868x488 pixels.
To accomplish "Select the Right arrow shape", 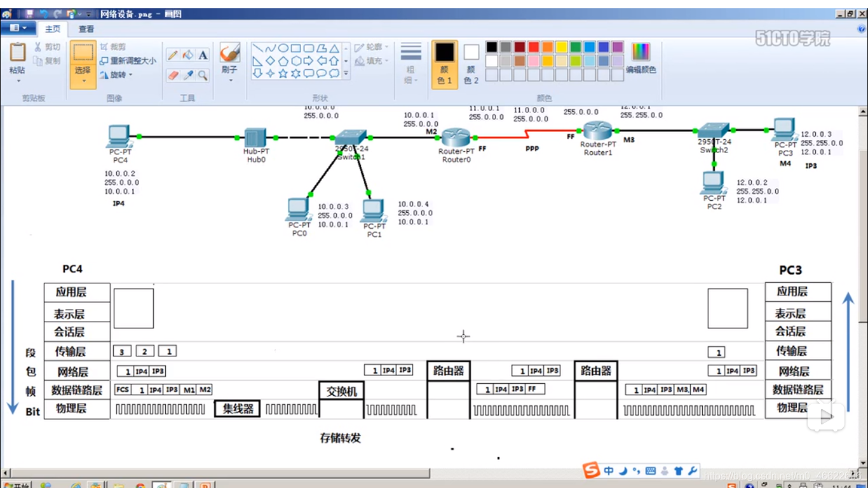I will [309, 61].
